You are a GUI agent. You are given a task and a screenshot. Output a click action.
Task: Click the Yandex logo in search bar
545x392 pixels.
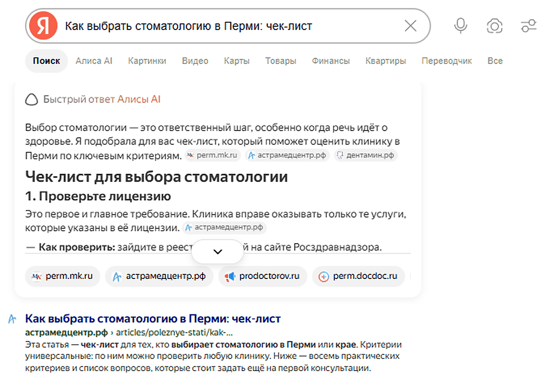tap(43, 26)
